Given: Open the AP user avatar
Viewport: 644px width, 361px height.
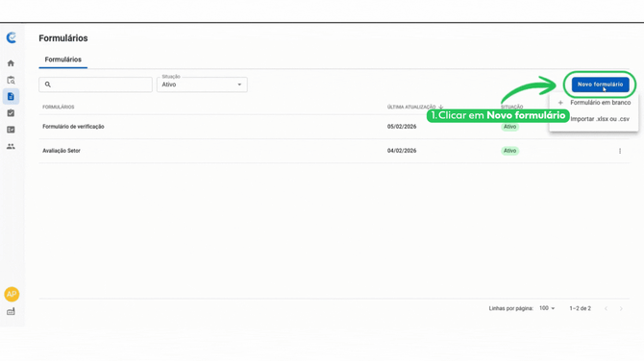Looking at the screenshot, I should [x=12, y=294].
